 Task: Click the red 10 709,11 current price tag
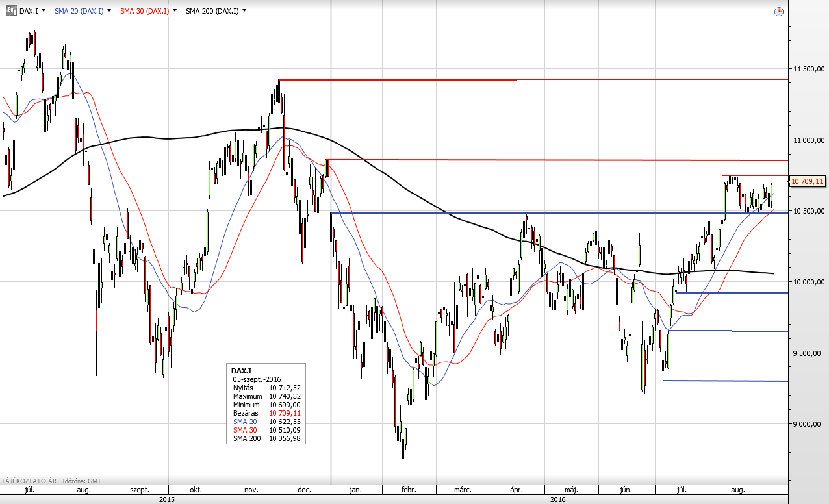(807, 182)
